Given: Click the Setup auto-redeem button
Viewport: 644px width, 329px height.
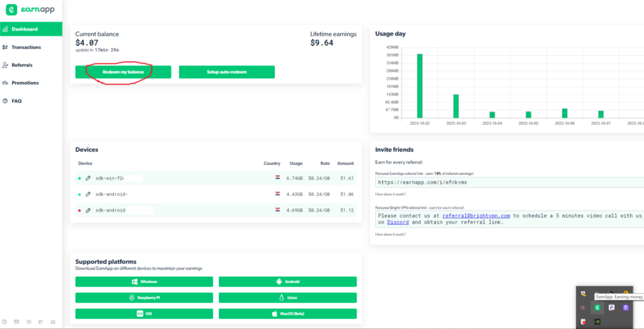Looking at the screenshot, I should pos(227,72).
